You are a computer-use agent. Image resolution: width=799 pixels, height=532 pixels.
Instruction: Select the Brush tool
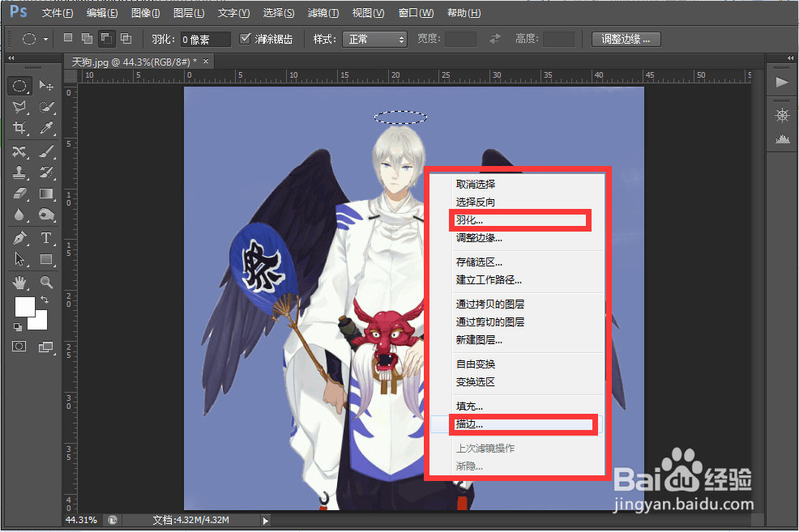coord(46,151)
